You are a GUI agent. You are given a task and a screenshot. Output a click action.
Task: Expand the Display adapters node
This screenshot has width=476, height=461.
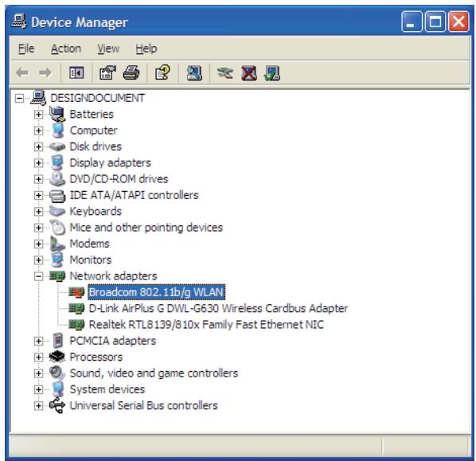(x=38, y=163)
